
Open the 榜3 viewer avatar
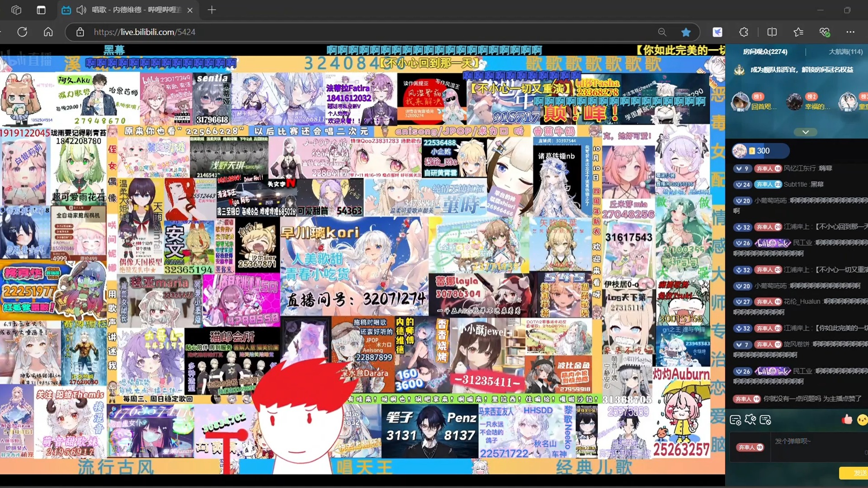coord(848,101)
